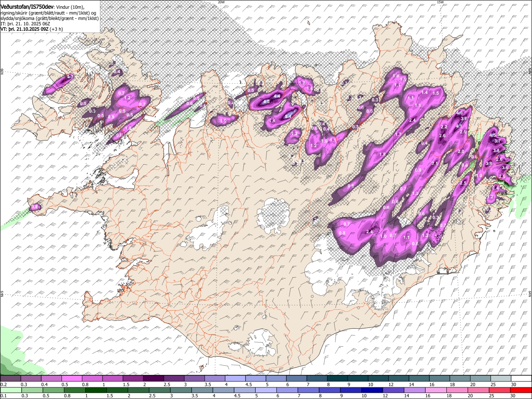
Task: Click the 5.4 precipitation value on the map
Action: pos(288,116)
